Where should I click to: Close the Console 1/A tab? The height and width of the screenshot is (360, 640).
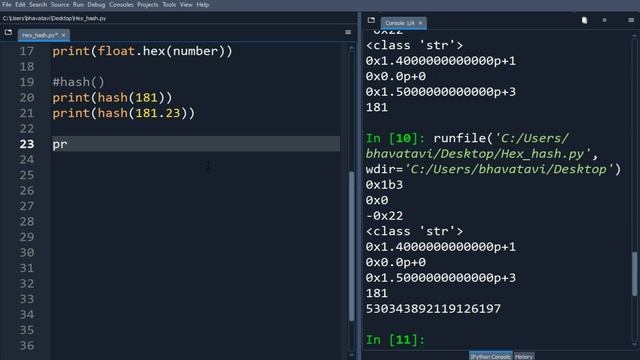420,23
